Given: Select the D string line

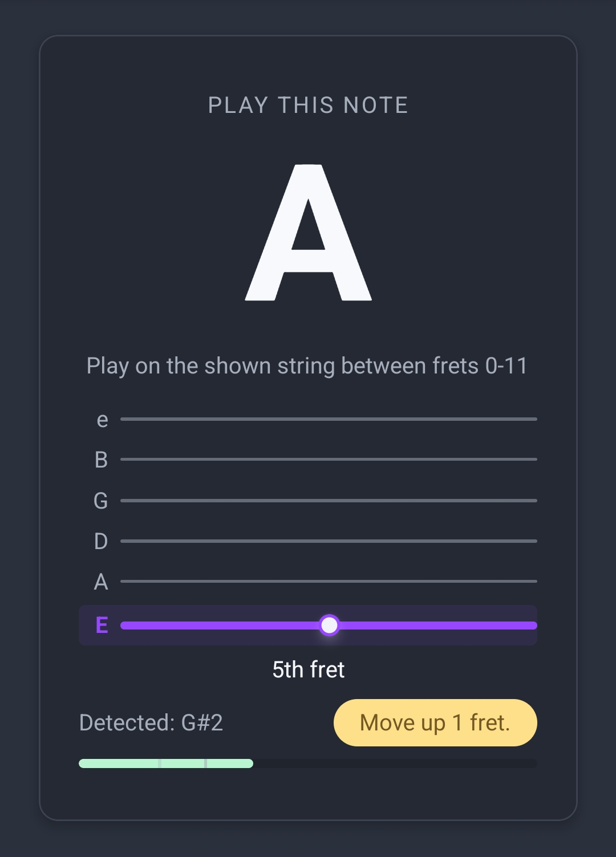Looking at the screenshot, I should click(330, 541).
